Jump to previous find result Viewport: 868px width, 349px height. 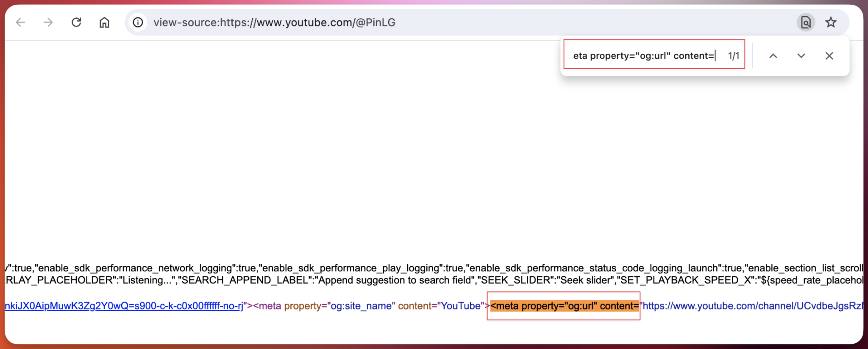pos(773,56)
